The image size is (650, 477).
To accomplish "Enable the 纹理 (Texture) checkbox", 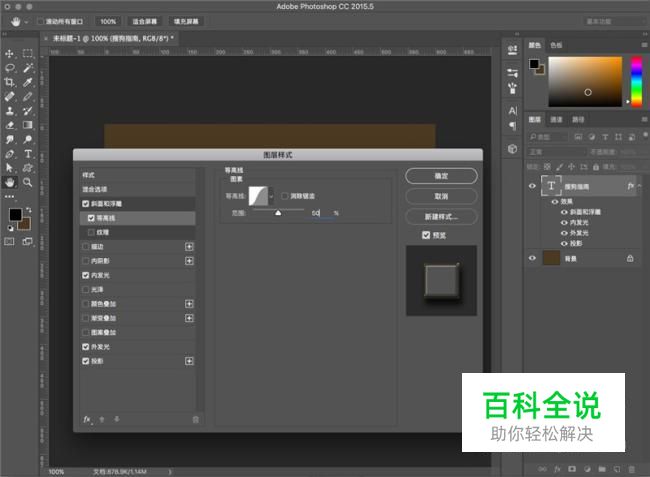I will tap(92, 232).
